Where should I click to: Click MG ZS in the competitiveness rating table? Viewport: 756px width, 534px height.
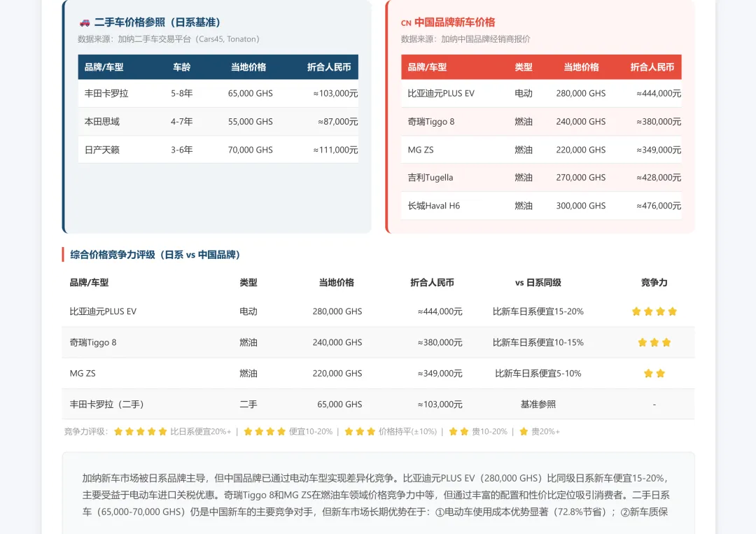pyautogui.click(x=83, y=373)
